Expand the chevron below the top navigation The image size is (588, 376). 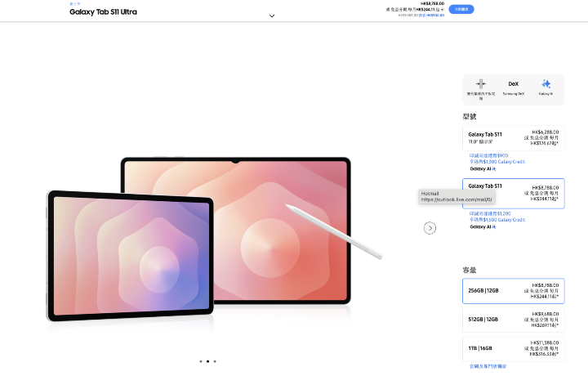click(272, 16)
